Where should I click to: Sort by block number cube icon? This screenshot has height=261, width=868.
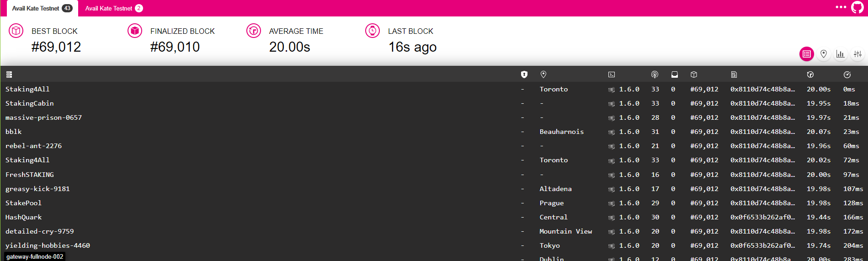(x=693, y=75)
